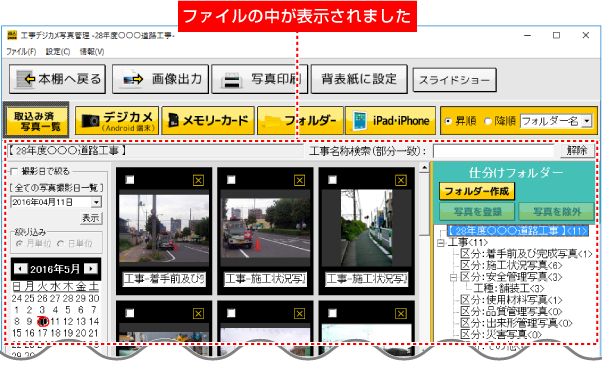Open the フォルダー import source
Image resolution: width=602 pixels, height=366 pixels.
[299, 121]
